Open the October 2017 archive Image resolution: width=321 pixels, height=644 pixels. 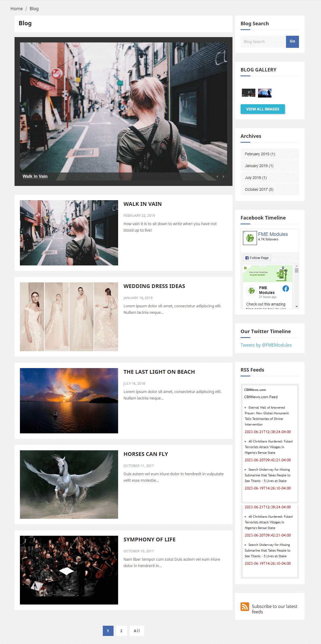point(259,189)
